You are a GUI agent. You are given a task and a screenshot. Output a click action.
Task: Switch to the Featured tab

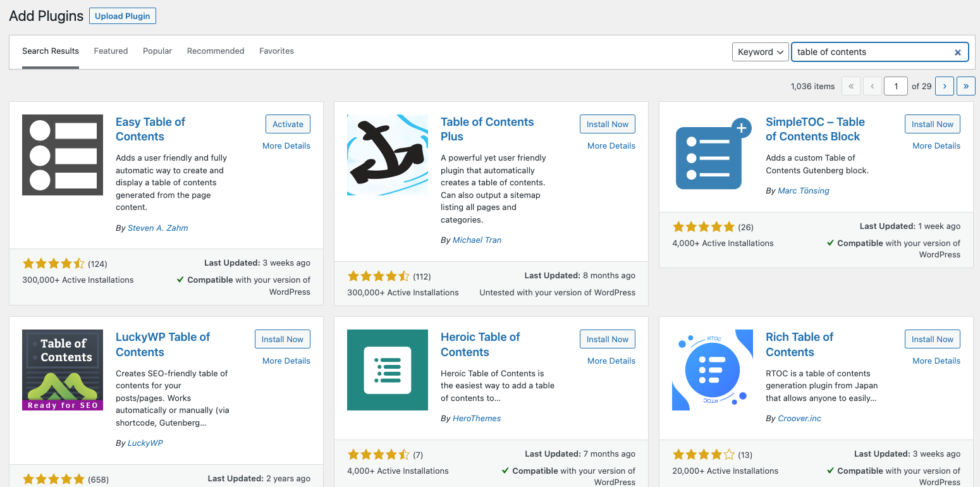(111, 51)
